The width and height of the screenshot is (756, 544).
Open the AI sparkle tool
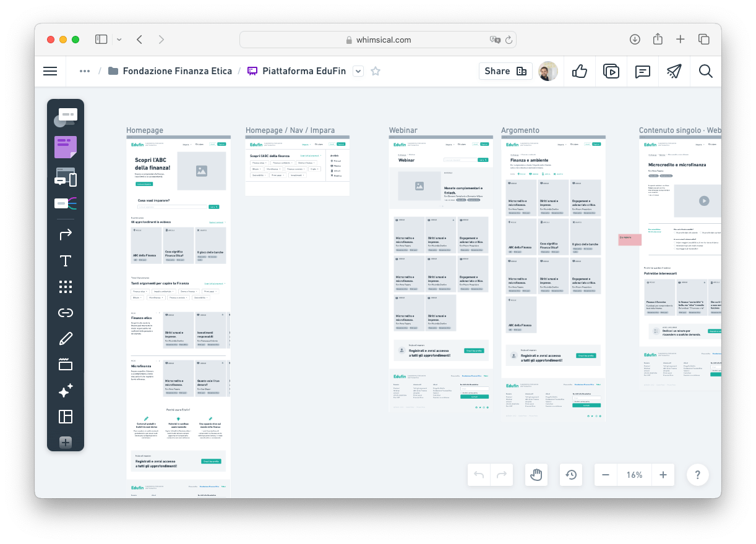(x=65, y=391)
